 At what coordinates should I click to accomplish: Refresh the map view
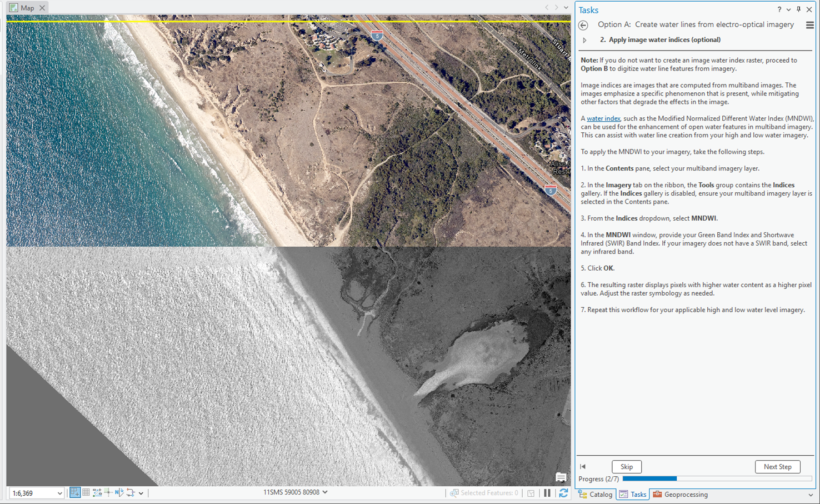point(563,493)
